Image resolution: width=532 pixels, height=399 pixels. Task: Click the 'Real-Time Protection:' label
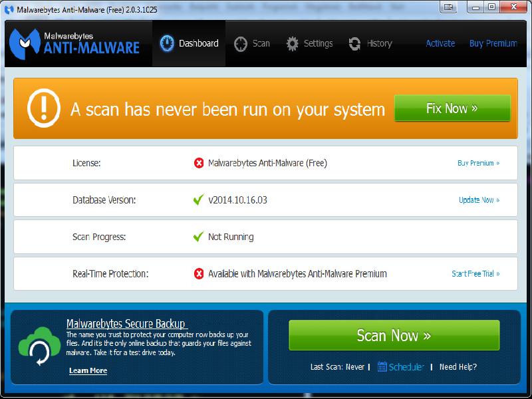coord(110,274)
